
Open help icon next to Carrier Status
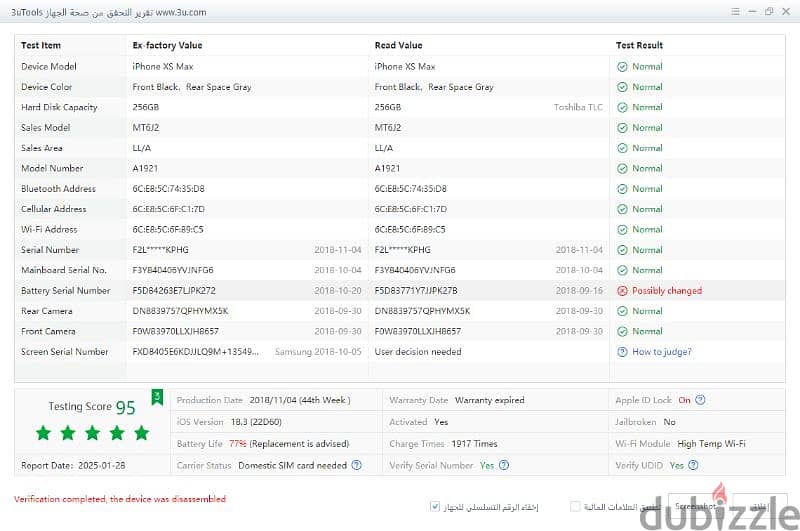tap(357, 465)
